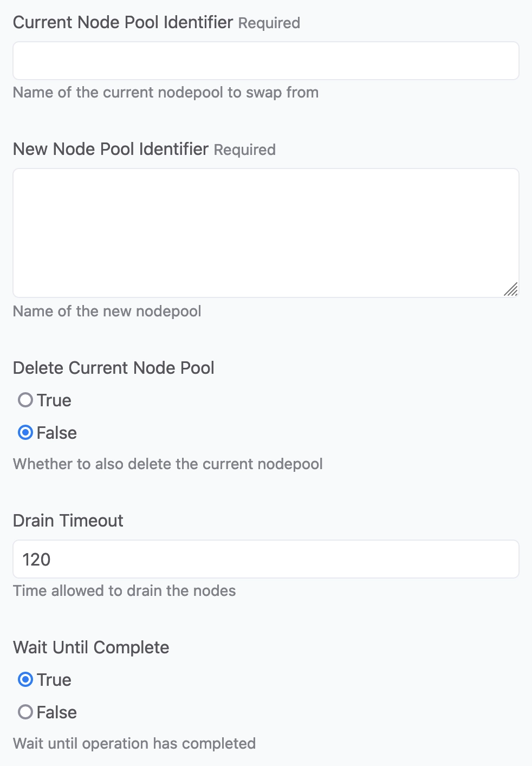The width and height of the screenshot is (532, 766).
Task: Click the text area resize handle icon
Action: pyautogui.click(x=510, y=289)
